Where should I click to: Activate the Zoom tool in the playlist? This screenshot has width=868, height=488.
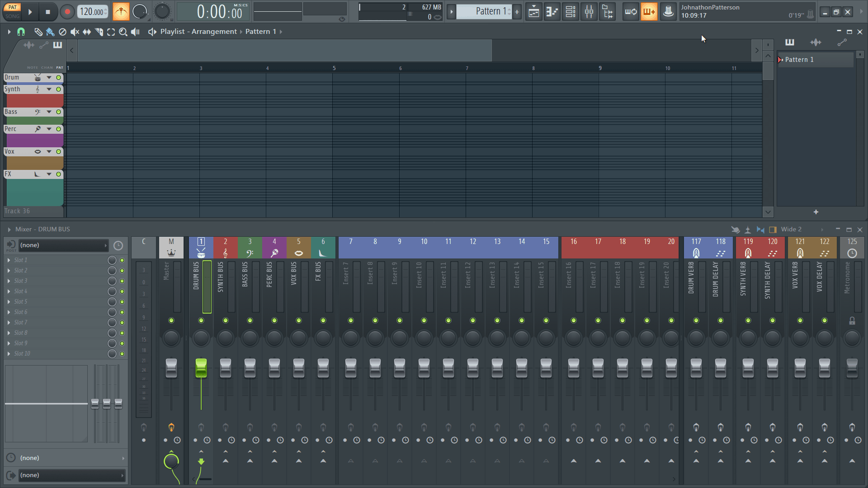(123, 31)
